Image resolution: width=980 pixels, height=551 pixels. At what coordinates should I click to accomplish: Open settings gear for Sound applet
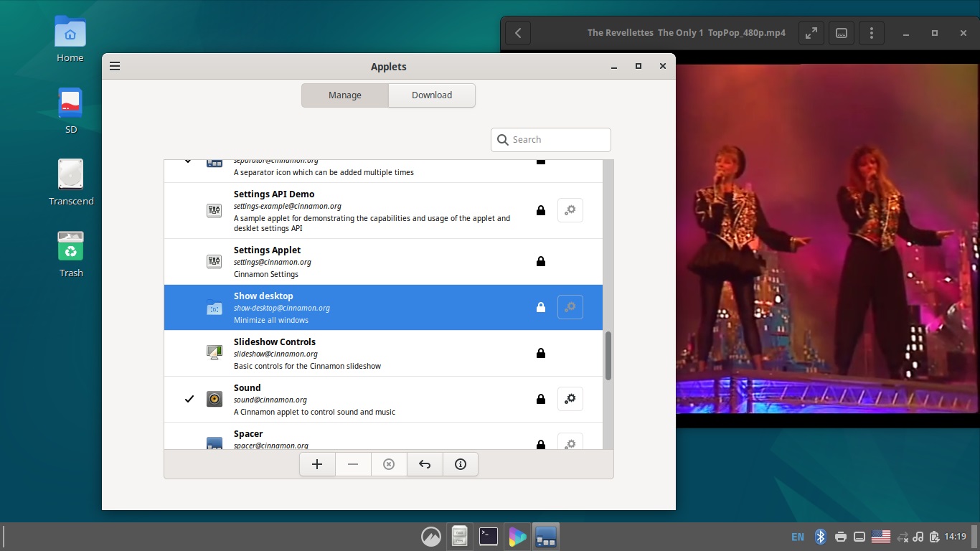(x=570, y=399)
